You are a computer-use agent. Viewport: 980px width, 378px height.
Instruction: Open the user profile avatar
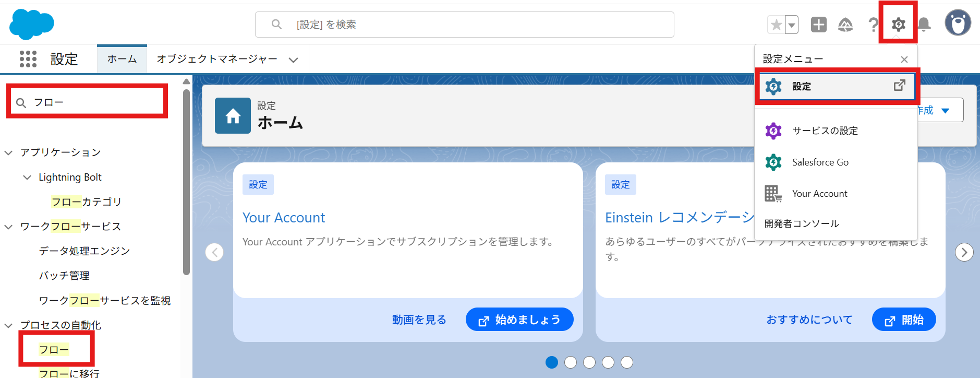958,23
